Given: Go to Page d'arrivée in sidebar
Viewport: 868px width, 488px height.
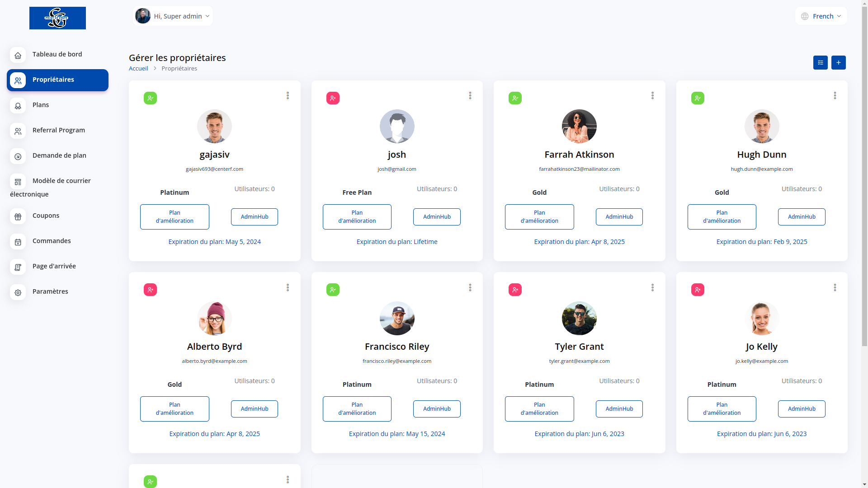Looking at the screenshot, I should 54,266.
